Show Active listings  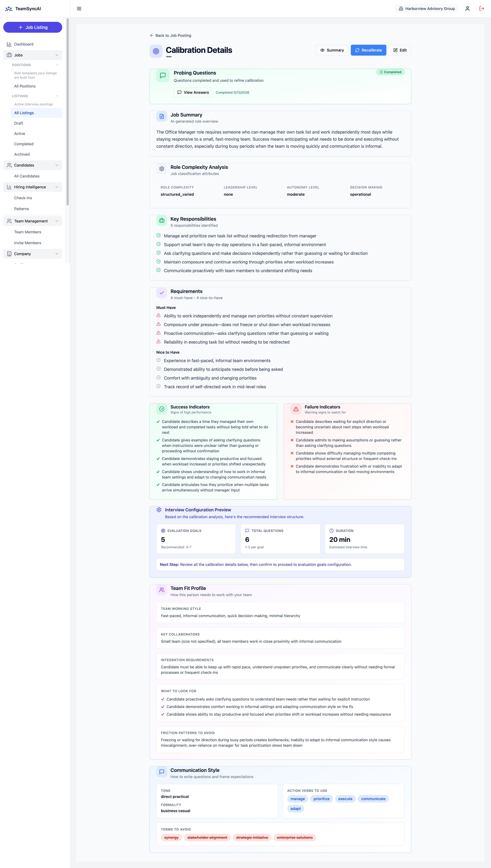point(36,134)
